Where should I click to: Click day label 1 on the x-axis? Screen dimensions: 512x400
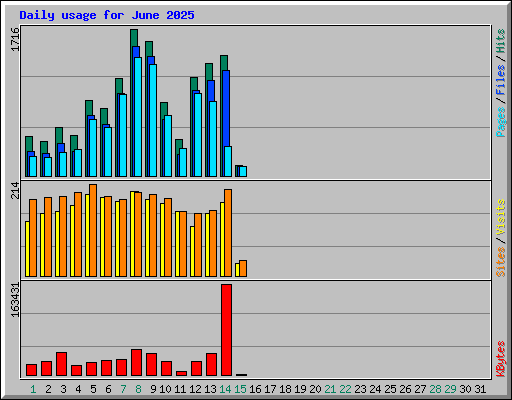[33, 389]
